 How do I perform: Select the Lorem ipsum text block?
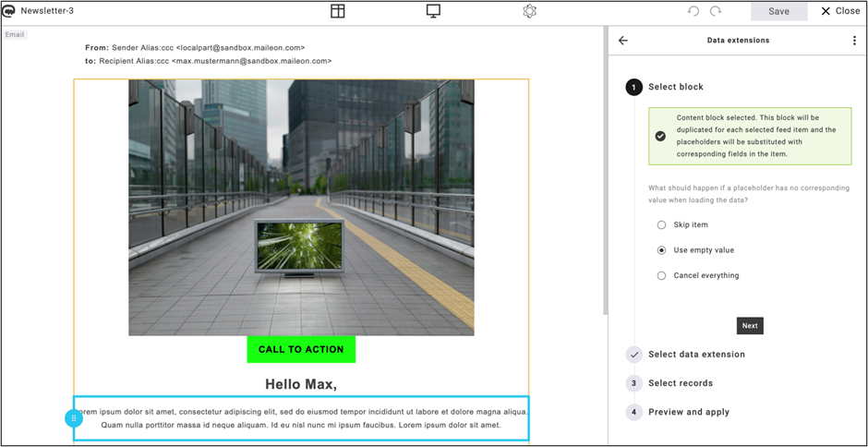click(x=301, y=418)
